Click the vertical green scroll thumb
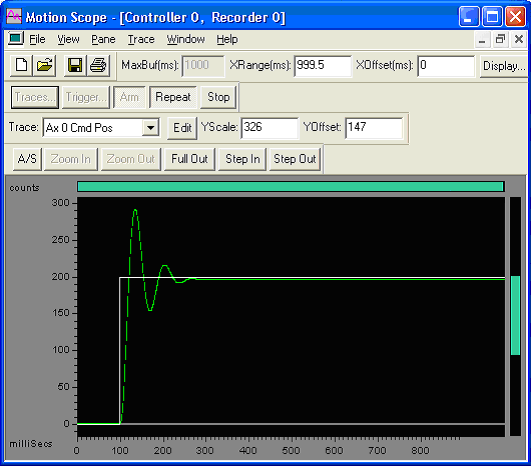This screenshot has height=466, width=531. pos(515,315)
